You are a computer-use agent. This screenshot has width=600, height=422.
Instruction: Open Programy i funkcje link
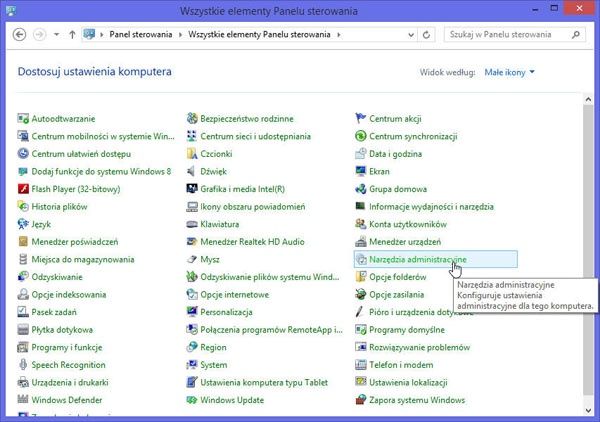[x=67, y=347]
